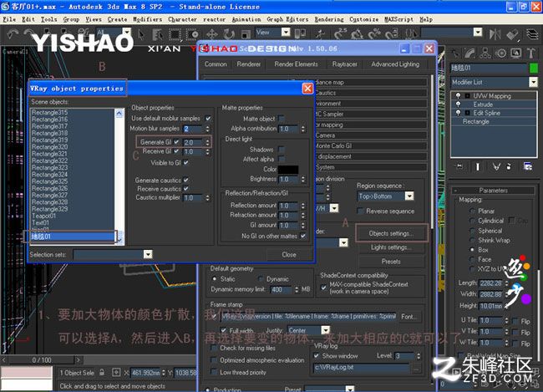Screen dimensions: 543x392
Task: Toggle the UVW Mapping modifier lightbulb
Action: click(x=458, y=95)
